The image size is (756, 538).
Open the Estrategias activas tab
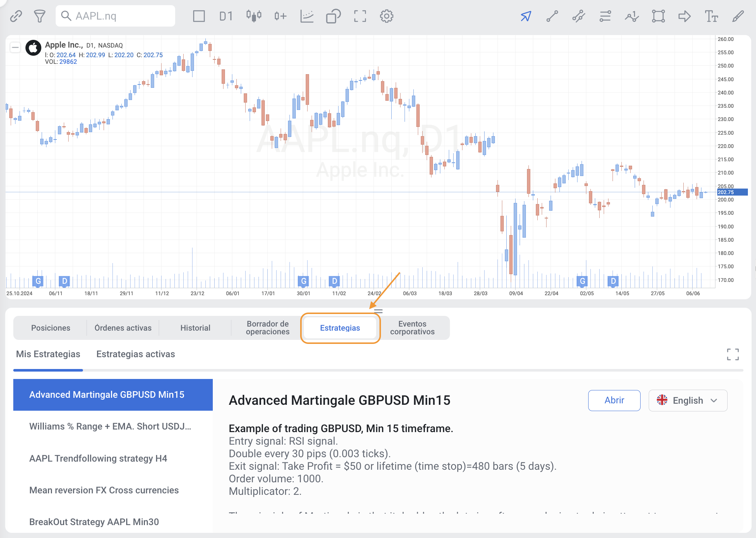tap(135, 354)
